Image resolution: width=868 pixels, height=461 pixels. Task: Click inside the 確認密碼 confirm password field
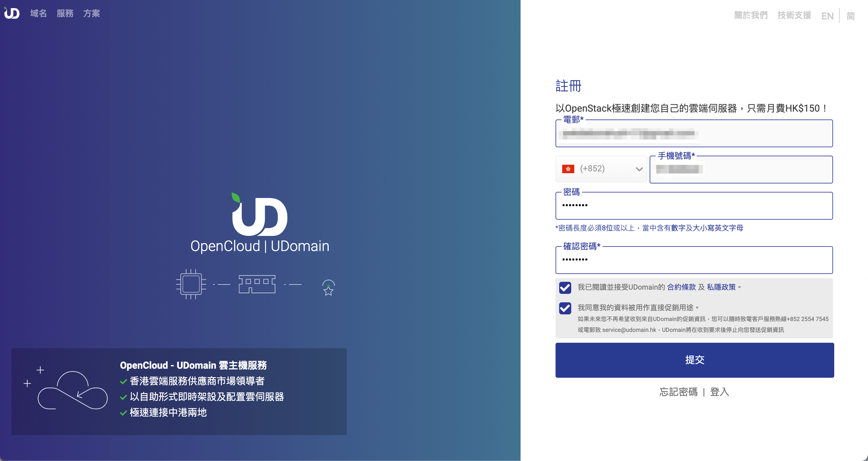click(x=694, y=260)
